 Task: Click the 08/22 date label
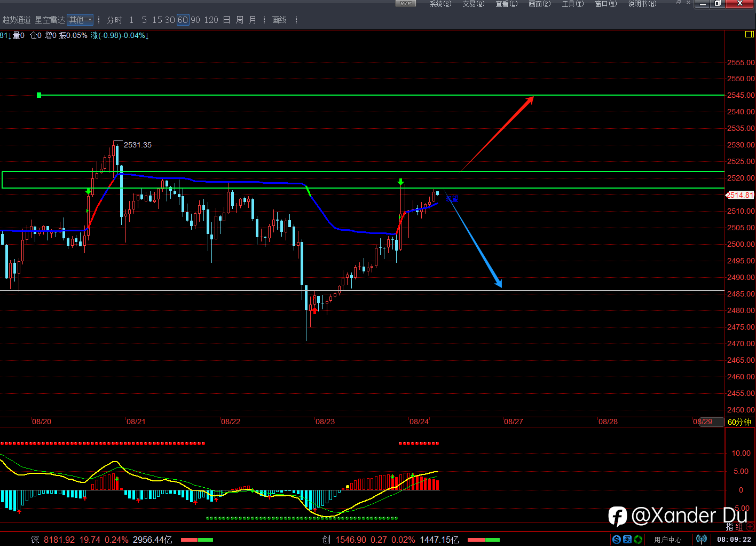(x=231, y=422)
